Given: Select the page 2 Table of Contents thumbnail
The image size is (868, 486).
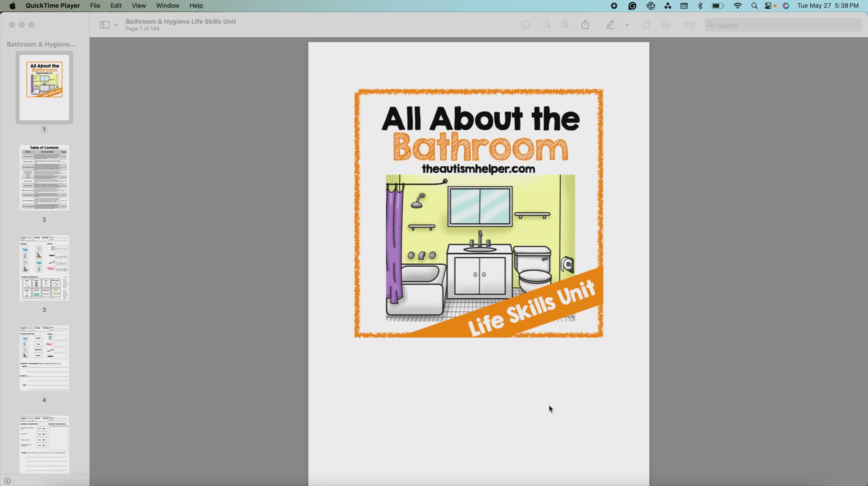Looking at the screenshot, I should coord(44,178).
